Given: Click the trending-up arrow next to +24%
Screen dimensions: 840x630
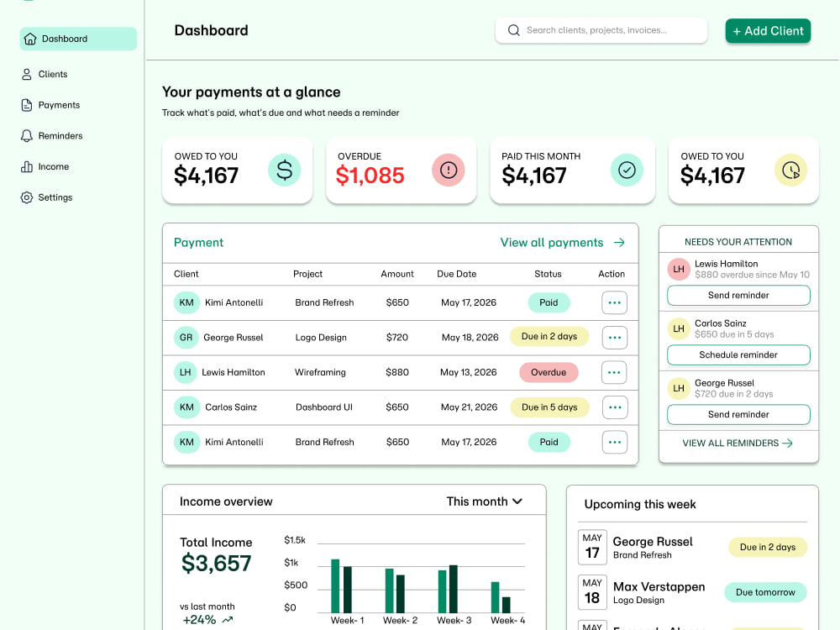Looking at the screenshot, I should click(x=228, y=620).
